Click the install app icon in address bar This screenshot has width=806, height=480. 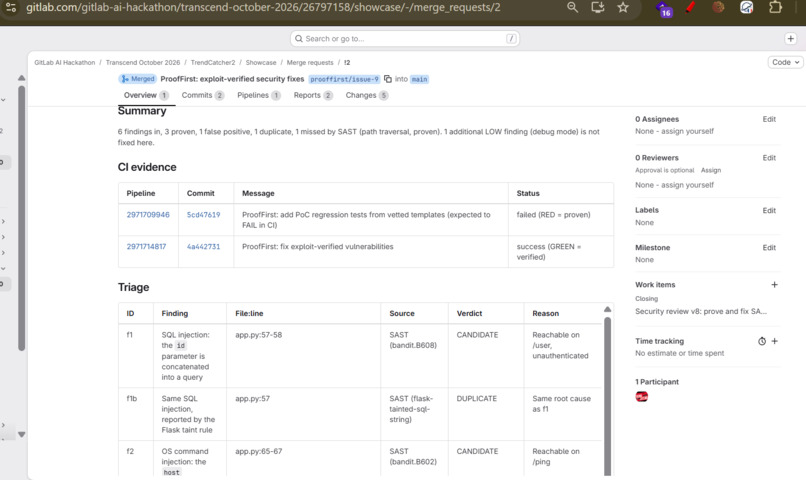[x=597, y=7]
